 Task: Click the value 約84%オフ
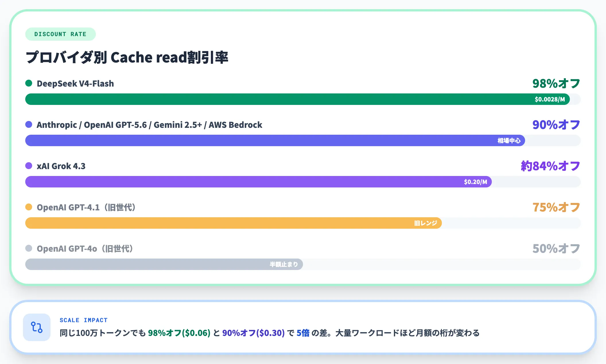(x=551, y=166)
